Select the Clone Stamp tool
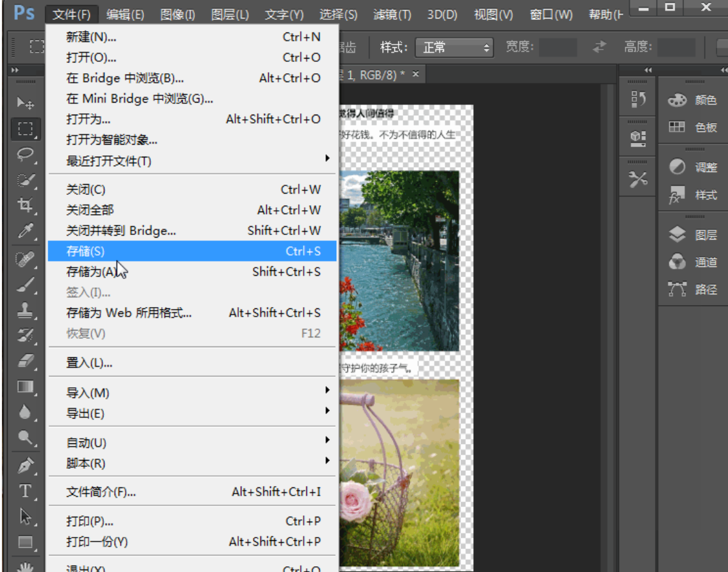 25,310
